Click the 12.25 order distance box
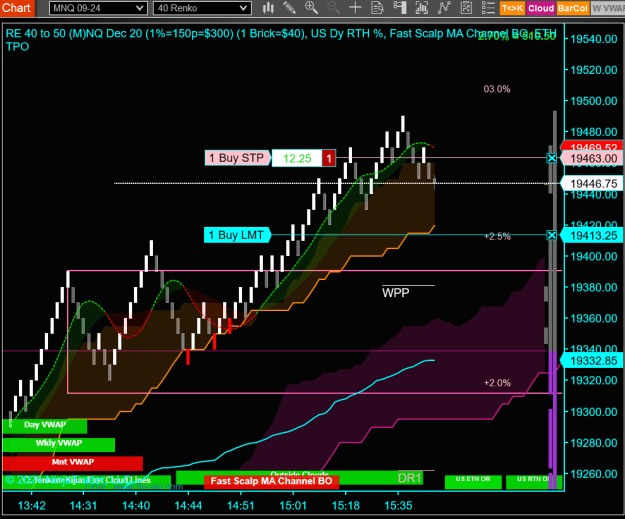625x519 pixels. click(297, 158)
